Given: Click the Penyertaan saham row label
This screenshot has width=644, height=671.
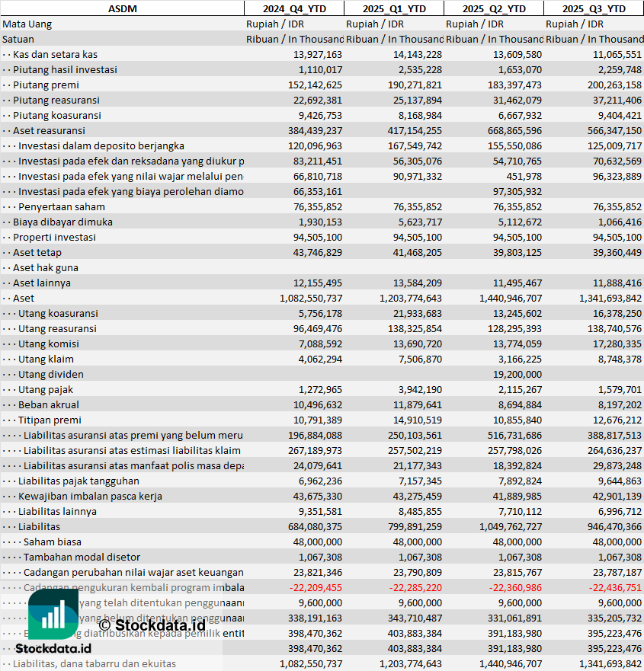Looking at the screenshot, I should point(61,206).
